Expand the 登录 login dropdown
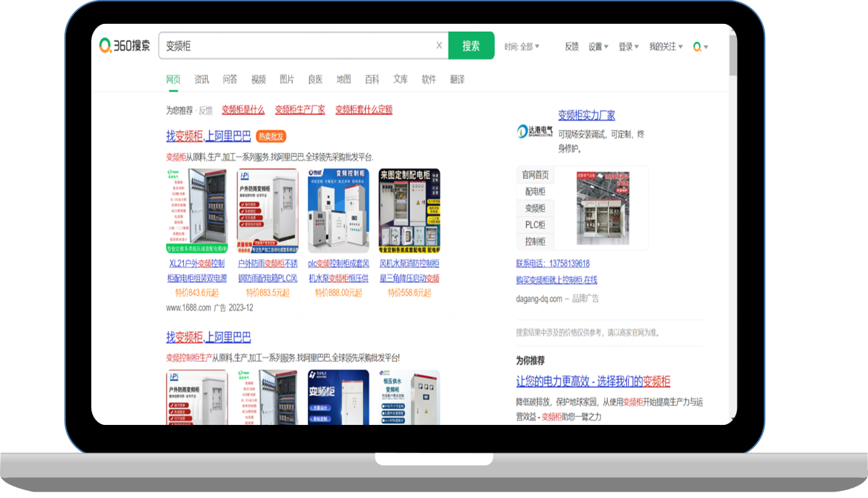Screen dimensions: 868x498 (x=626, y=46)
